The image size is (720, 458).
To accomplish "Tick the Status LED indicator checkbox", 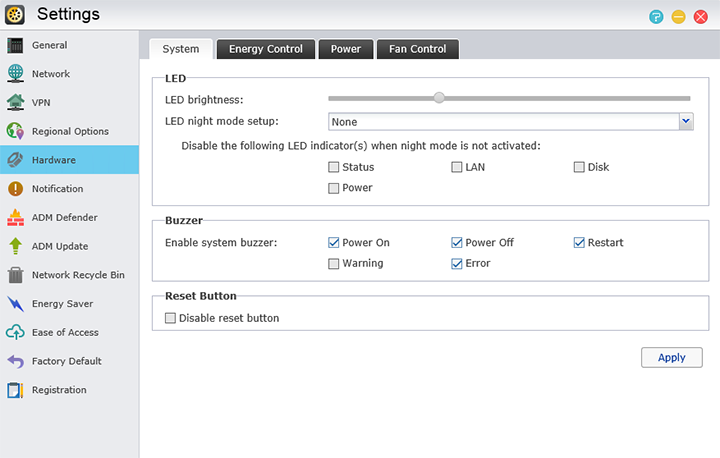I will pos(334,167).
